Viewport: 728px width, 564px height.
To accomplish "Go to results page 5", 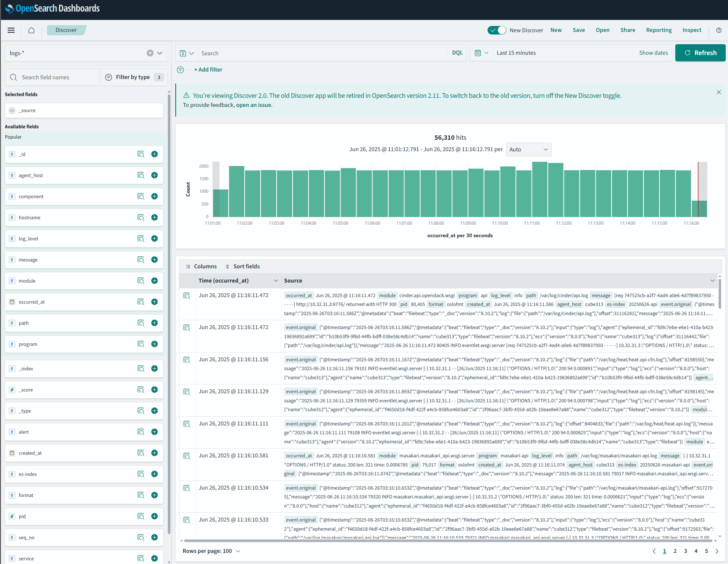I will [706, 551].
